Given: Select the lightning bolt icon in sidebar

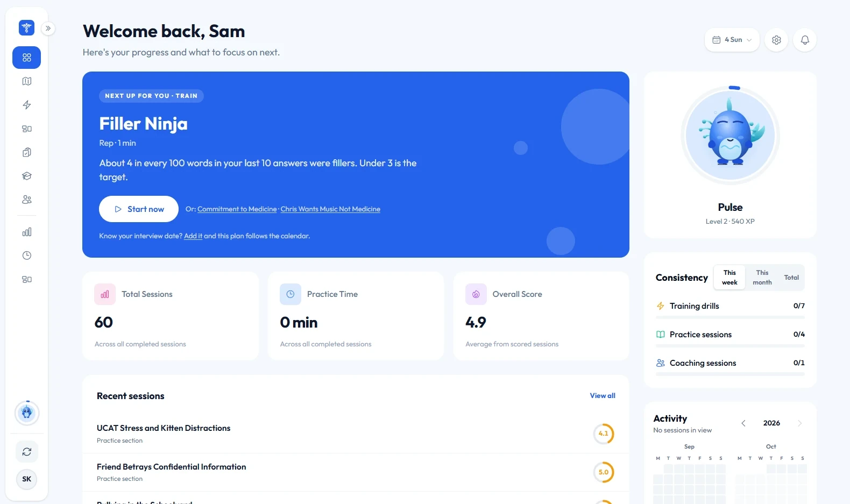Looking at the screenshot, I should coord(26,105).
